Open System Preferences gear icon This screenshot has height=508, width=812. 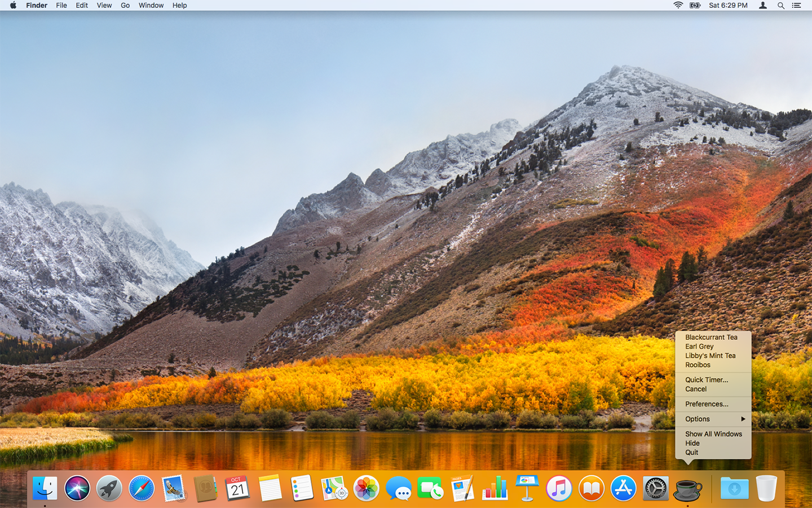pos(656,488)
